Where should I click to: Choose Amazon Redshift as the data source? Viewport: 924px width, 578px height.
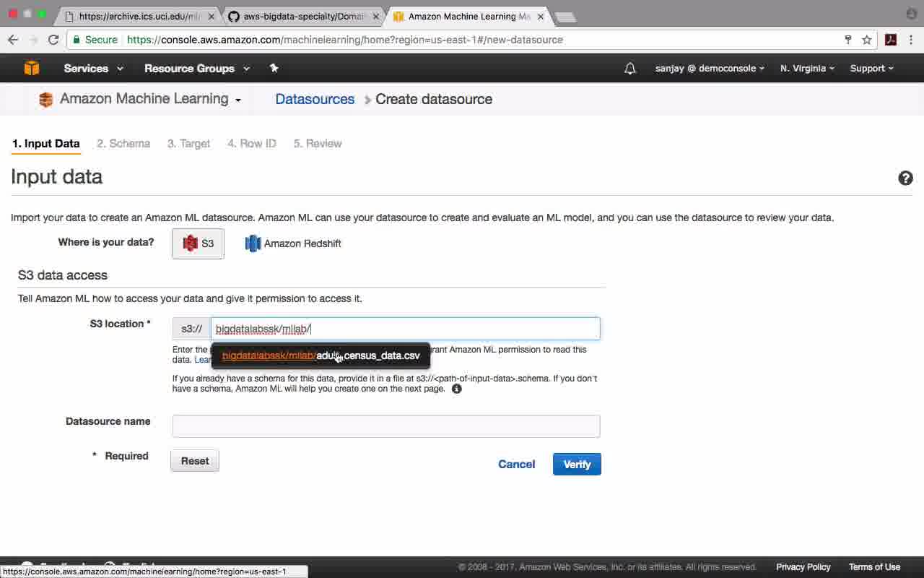tap(293, 243)
